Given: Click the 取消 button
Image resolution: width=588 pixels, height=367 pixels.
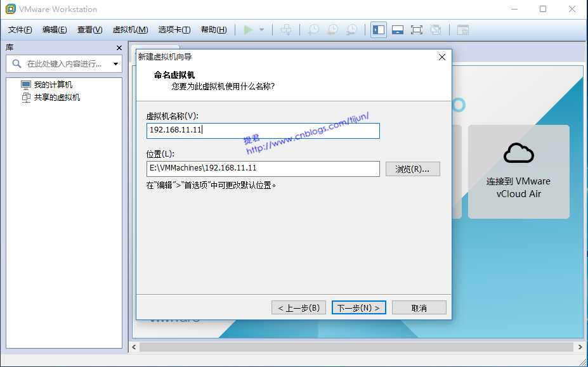Looking at the screenshot, I should click(419, 308).
